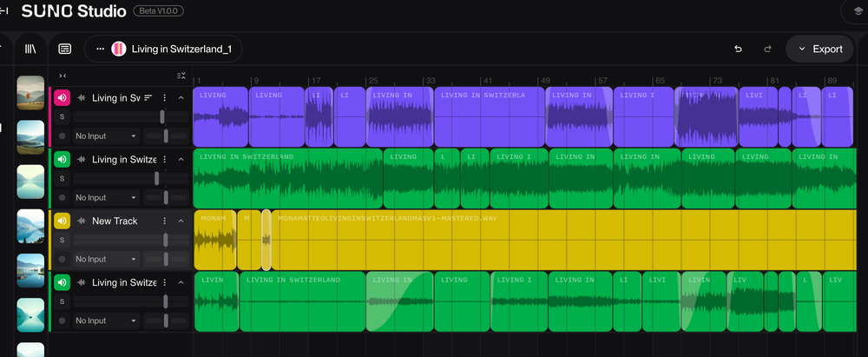Open the No Input dropdown on New Track
The height and width of the screenshot is (357, 868).
(x=106, y=259)
